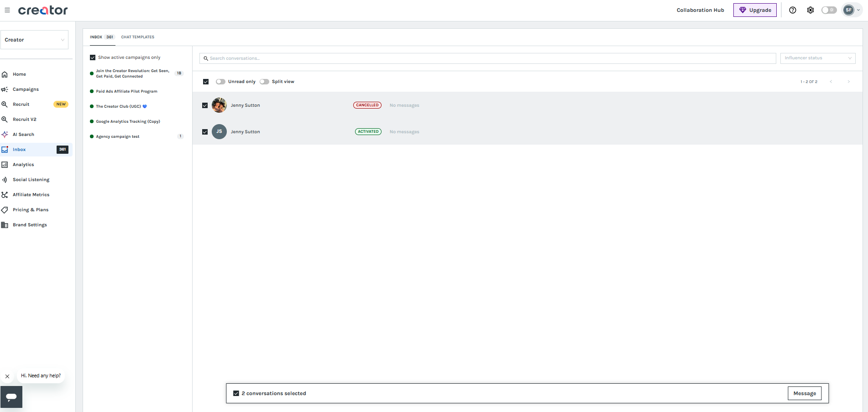Screen dimensions: 868x412
Task: Click the Affiliate Metrics icon
Action: (x=5, y=195)
